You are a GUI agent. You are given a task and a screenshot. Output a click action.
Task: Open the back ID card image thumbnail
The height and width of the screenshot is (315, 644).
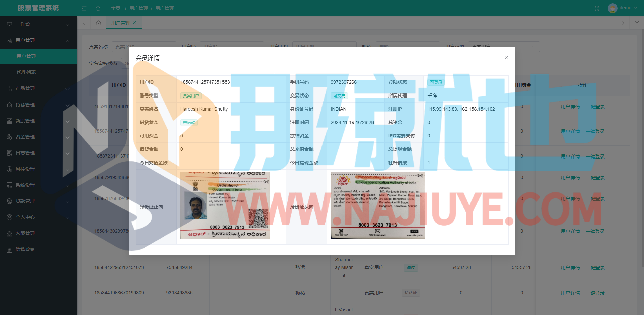coord(378,206)
